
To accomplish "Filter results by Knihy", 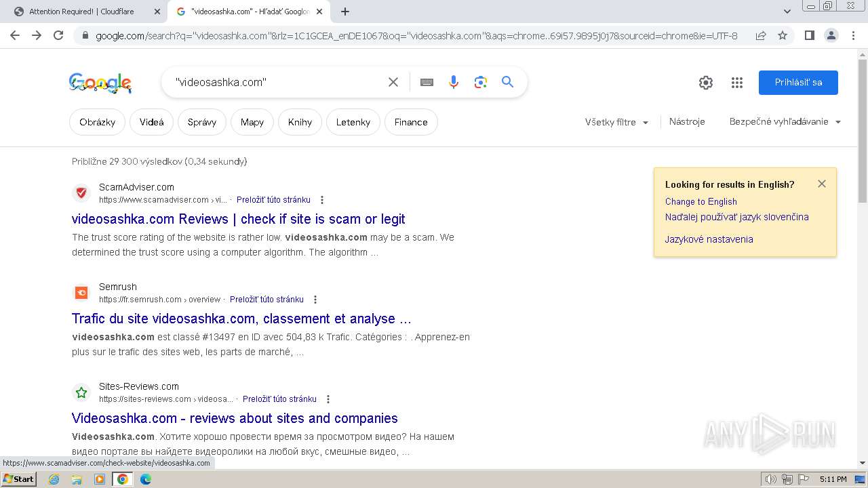I will 300,122.
